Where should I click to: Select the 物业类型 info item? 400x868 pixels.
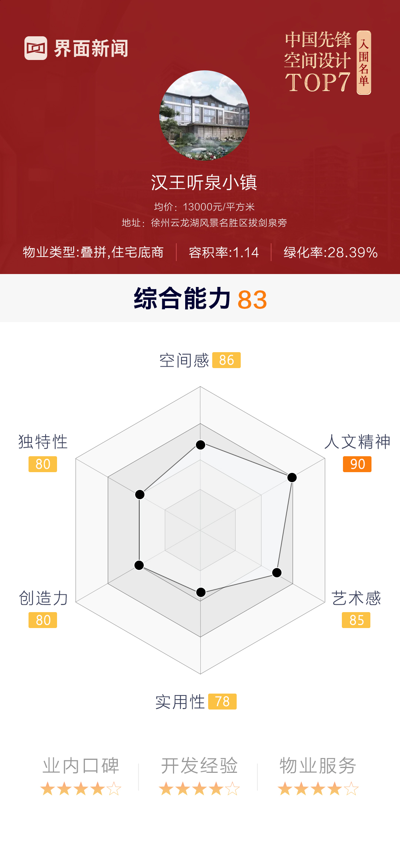coord(93,252)
